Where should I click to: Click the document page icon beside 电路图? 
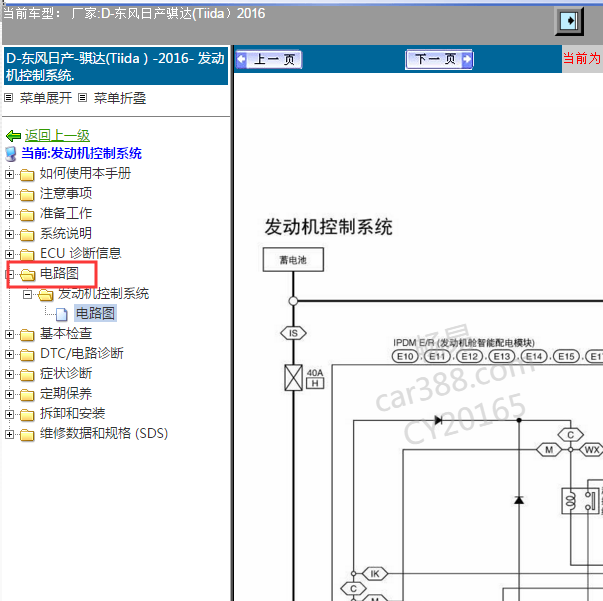62,314
